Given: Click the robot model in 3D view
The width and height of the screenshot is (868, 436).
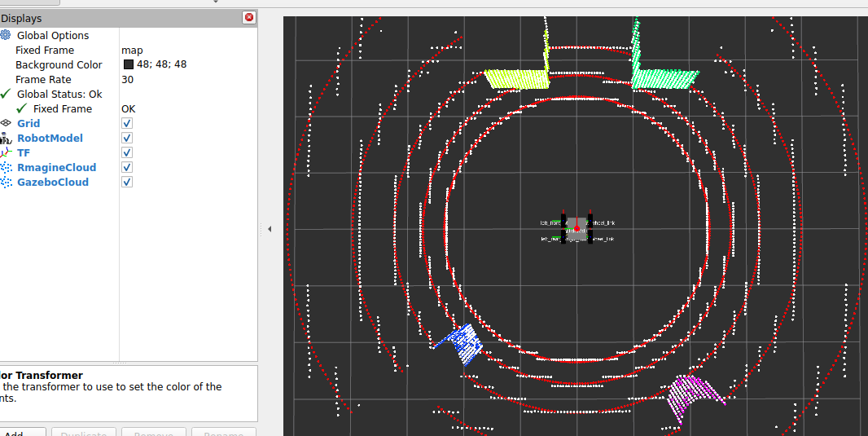Looking at the screenshot, I should (x=576, y=228).
